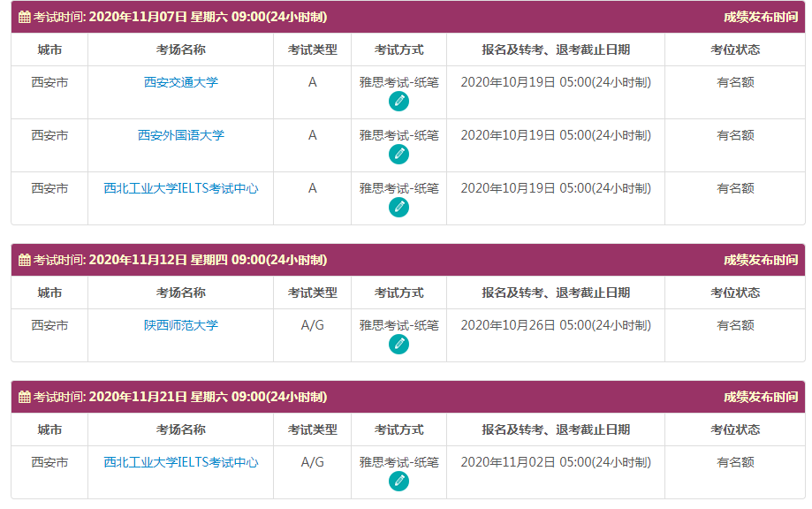The height and width of the screenshot is (509, 812).
Task: Click the calendar icon in the 11月21日 header
Action: 25,397
